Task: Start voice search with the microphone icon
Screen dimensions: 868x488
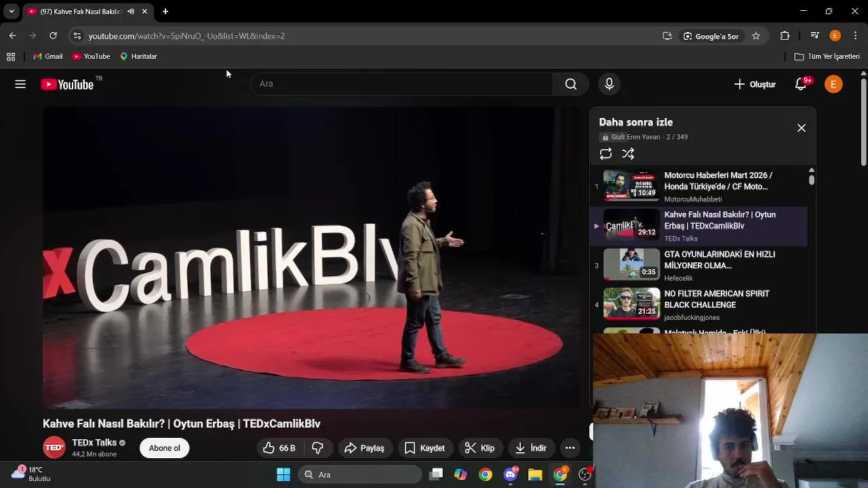Action: tap(609, 84)
